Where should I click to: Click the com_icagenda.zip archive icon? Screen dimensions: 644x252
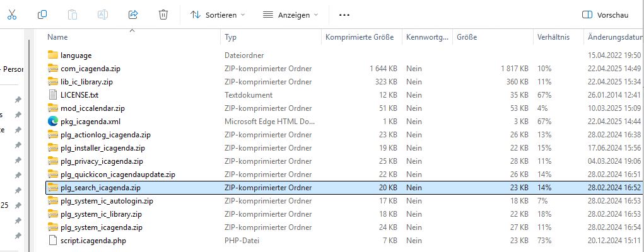pos(53,68)
